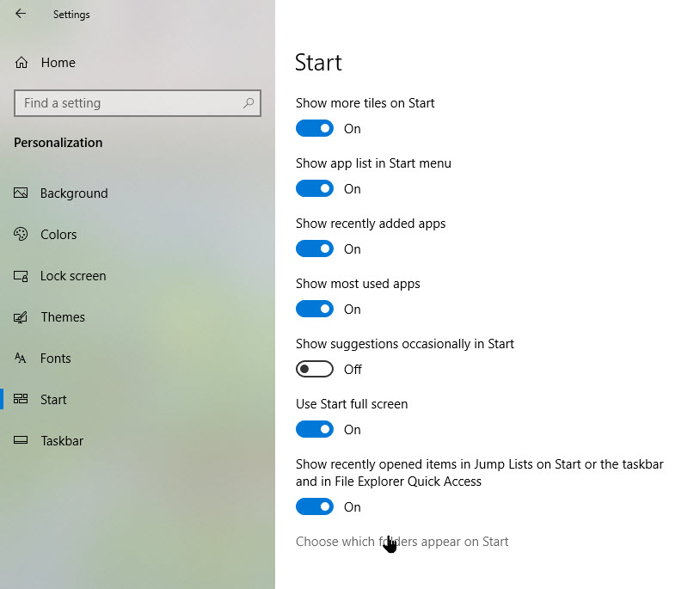Enable Show suggestions occasionally in Start
The height and width of the screenshot is (589, 700).
point(314,369)
